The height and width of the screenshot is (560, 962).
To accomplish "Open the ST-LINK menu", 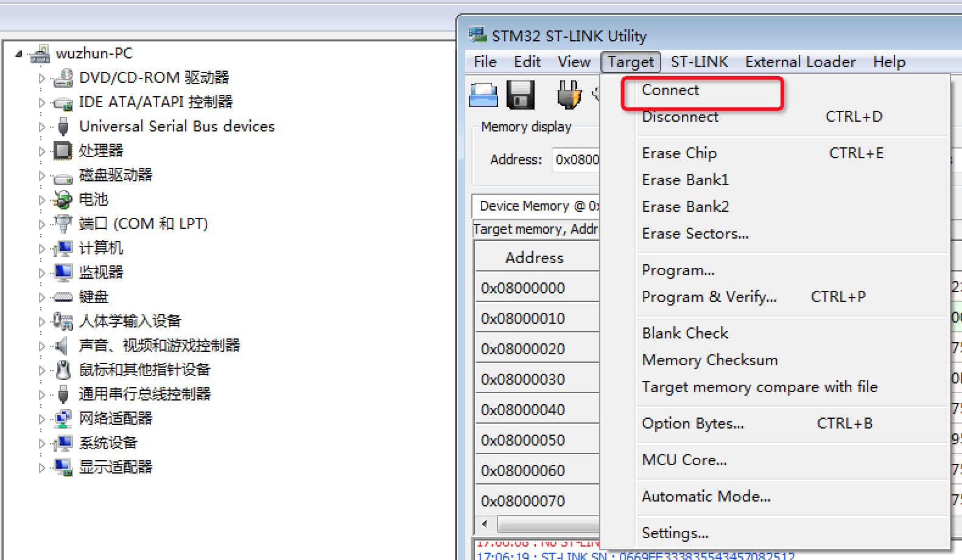I will pyautogui.click(x=700, y=62).
